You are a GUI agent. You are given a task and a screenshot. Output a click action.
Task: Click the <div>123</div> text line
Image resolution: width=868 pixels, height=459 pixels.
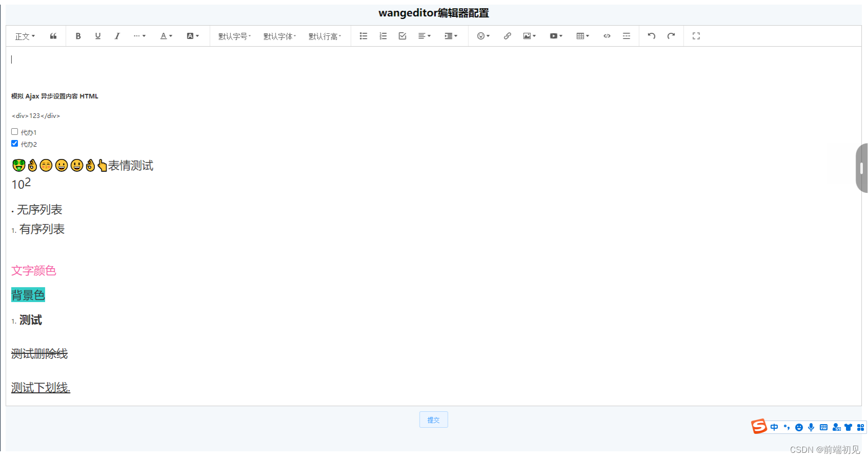click(x=36, y=116)
